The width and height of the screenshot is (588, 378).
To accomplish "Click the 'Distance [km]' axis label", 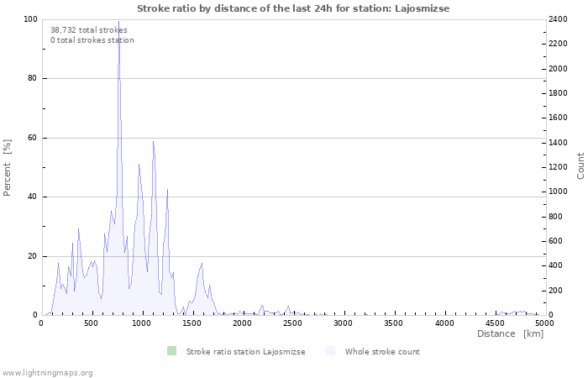I will point(510,333).
